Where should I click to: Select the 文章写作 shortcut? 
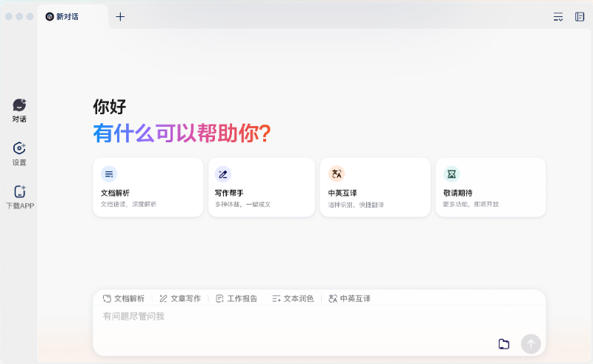click(180, 299)
